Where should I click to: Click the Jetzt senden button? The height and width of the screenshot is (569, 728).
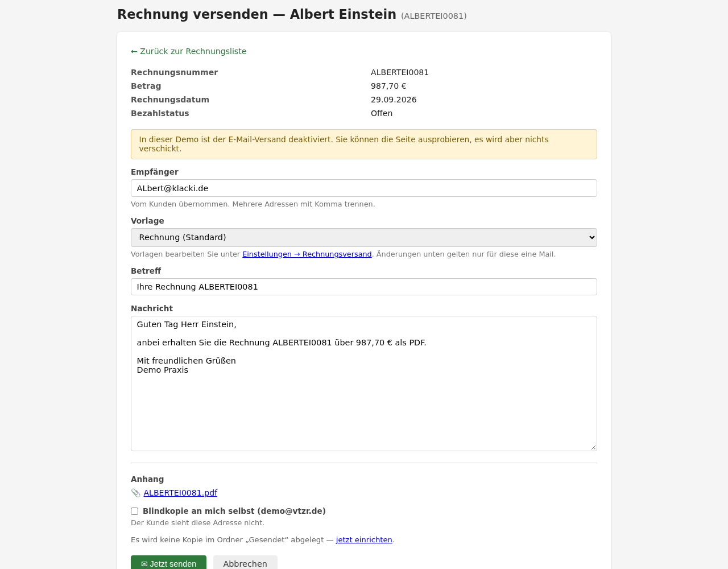(168, 562)
